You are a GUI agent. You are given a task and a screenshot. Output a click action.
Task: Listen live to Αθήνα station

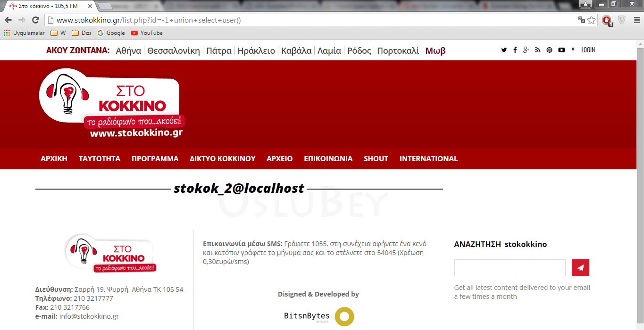tap(128, 51)
